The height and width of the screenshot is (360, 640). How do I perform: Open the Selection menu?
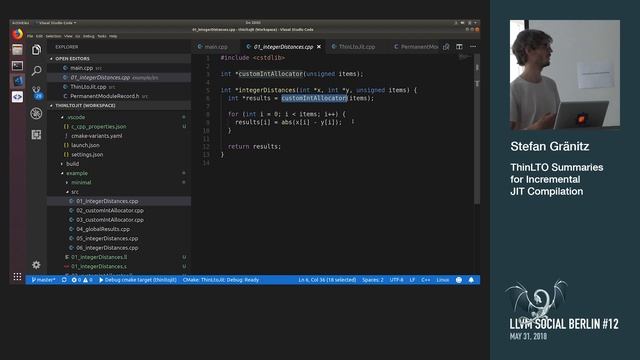pyautogui.click(x=53, y=36)
